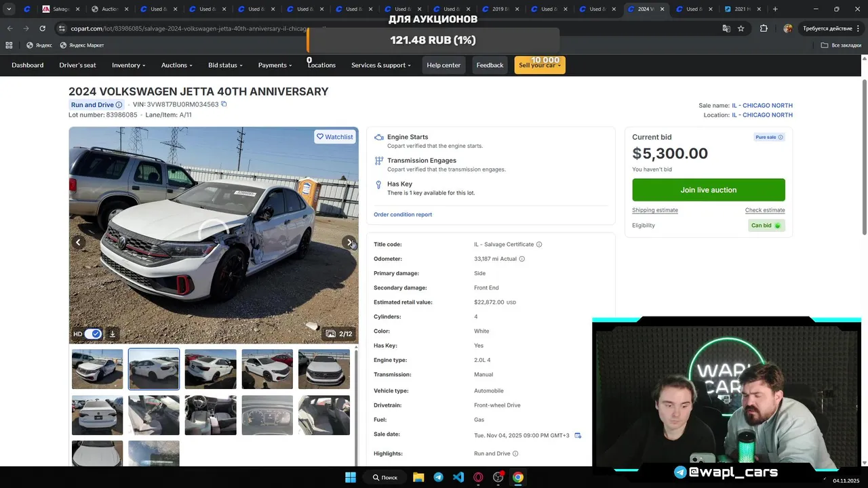Join the live auction
Screen dimensions: 868x488
709,190
